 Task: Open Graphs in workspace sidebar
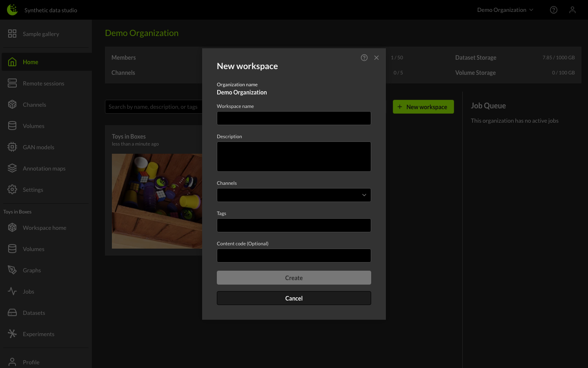pos(32,270)
